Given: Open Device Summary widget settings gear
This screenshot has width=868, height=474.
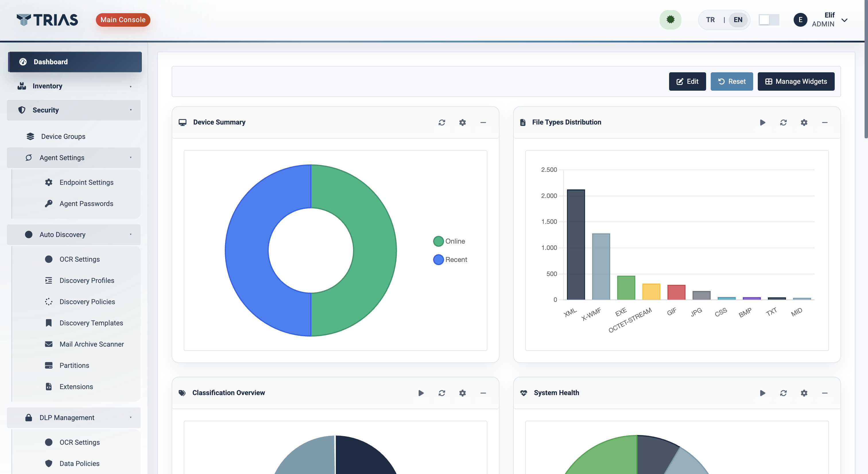Looking at the screenshot, I should tap(462, 122).
